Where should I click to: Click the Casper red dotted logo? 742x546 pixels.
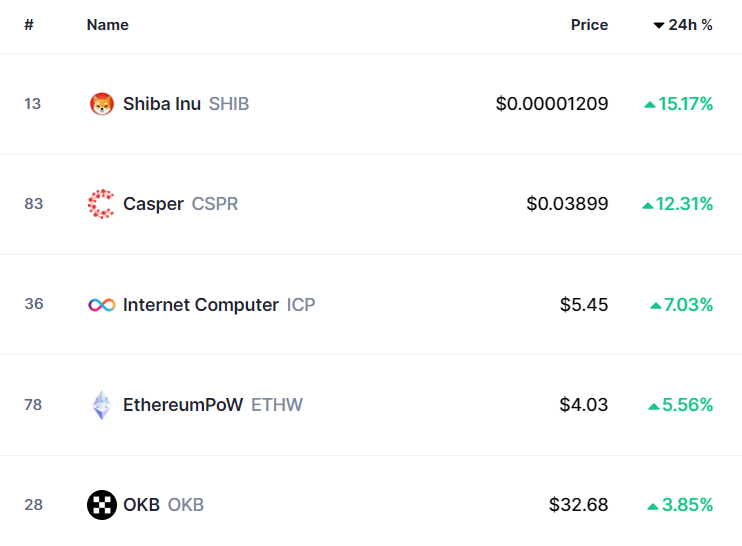[x=101, y=204]
